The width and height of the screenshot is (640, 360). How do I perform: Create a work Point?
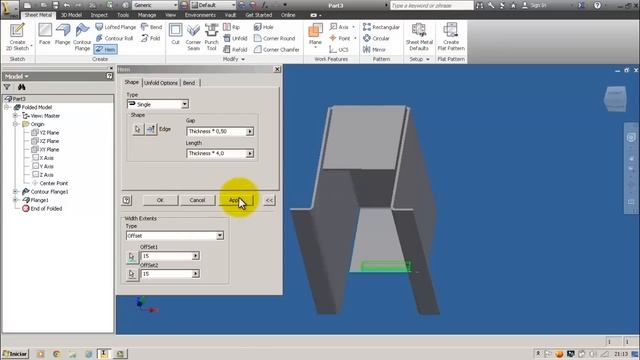click(340, 38)
